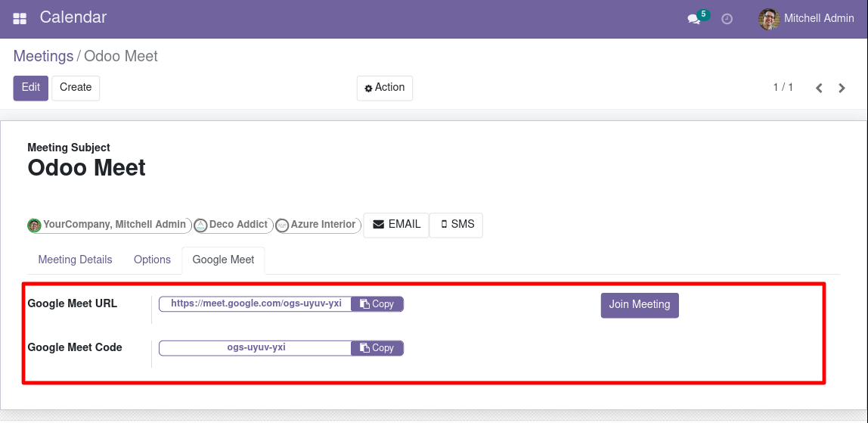Image resolution: width=868 pixels, height=423 pixels.
Task: Select the Google Meet tab
Action: click(224, 260)
